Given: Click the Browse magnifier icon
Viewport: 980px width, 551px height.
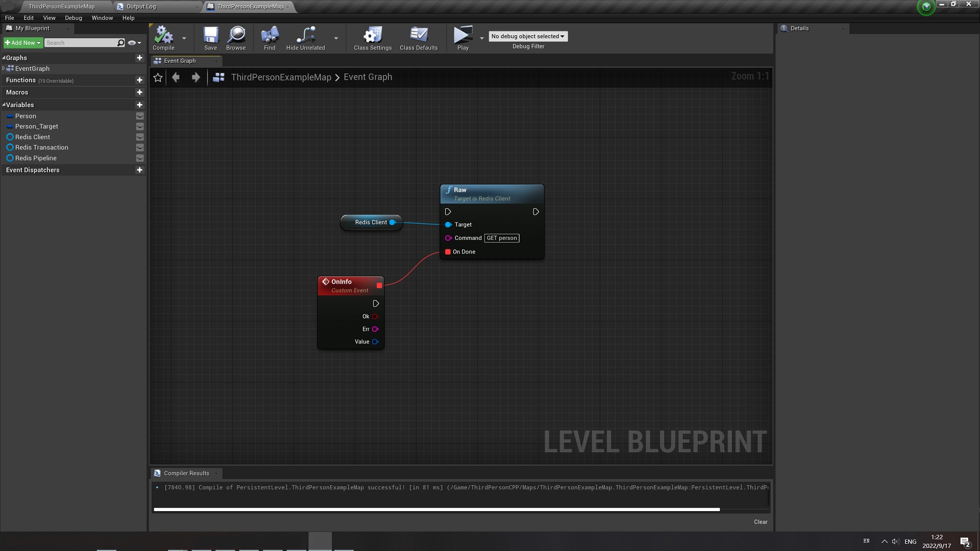Looking at the screenshot, I should click(236, 35).
